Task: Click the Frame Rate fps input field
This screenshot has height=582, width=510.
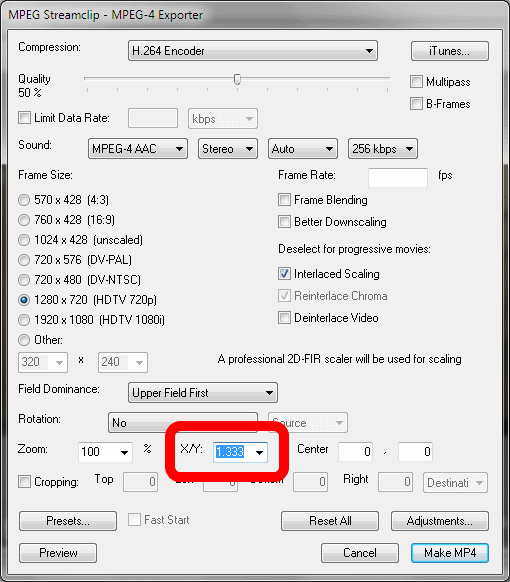Action: 398,177
